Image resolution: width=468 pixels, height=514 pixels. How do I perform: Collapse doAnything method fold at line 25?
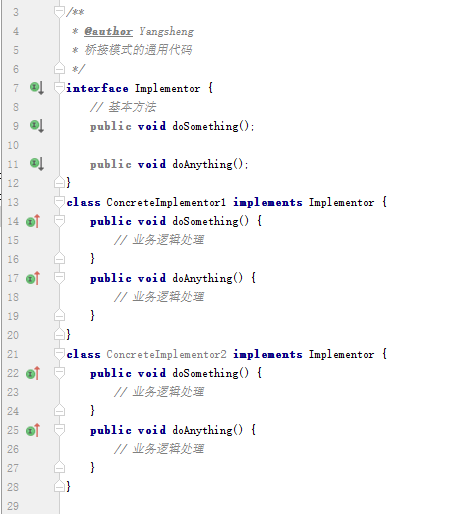pyautogui.click(x=59, y=430)
